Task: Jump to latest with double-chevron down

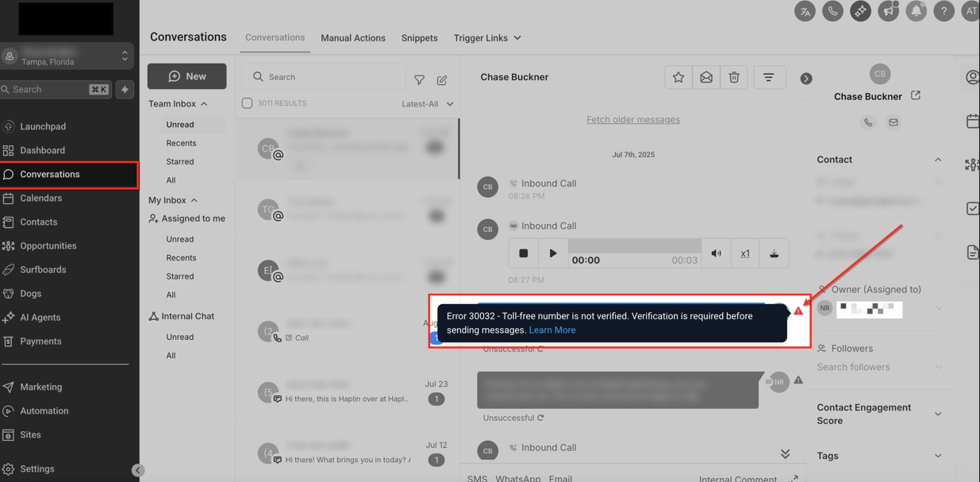Action: coord(785,453)
